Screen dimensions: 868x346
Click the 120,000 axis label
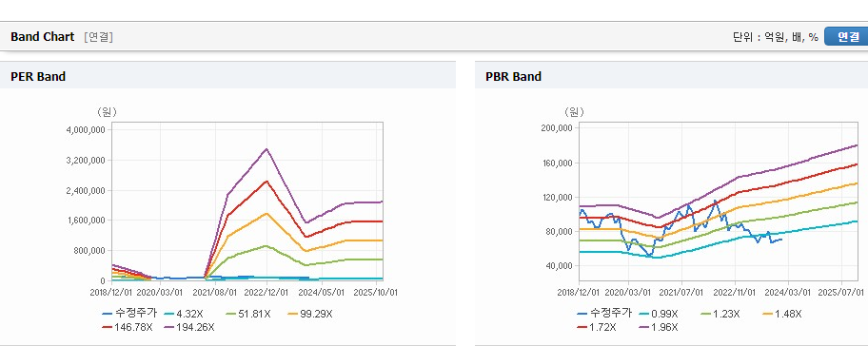557,198
